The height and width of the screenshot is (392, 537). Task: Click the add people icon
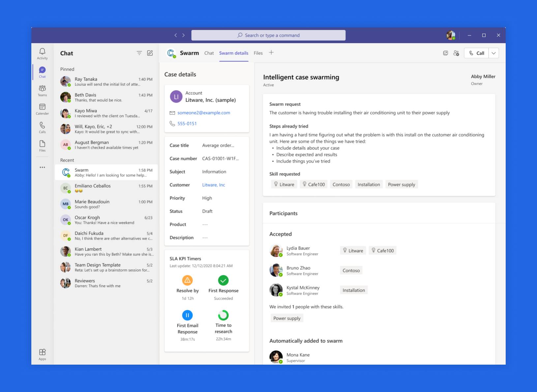456,53
